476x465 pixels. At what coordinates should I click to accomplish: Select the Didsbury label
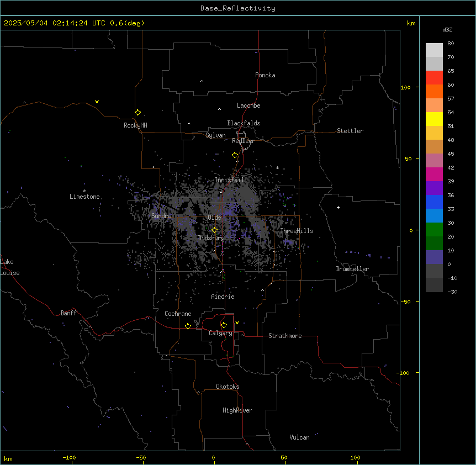point(211,238)
